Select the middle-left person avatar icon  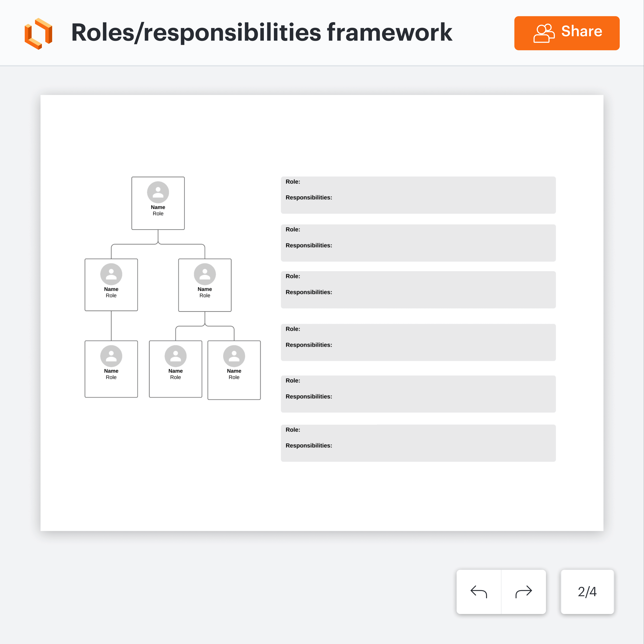[111, 274]
